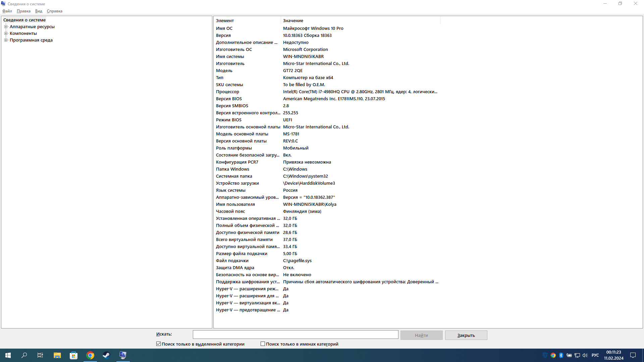This screenshot has width=644, height=362.
Task: Open the Файл menu
Action: [7, 11]
